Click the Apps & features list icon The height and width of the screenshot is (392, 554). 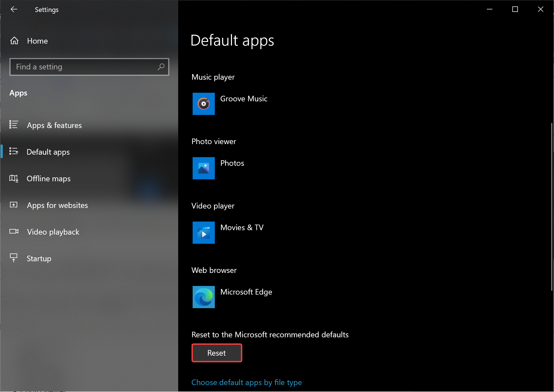click(x=14, y=125)
